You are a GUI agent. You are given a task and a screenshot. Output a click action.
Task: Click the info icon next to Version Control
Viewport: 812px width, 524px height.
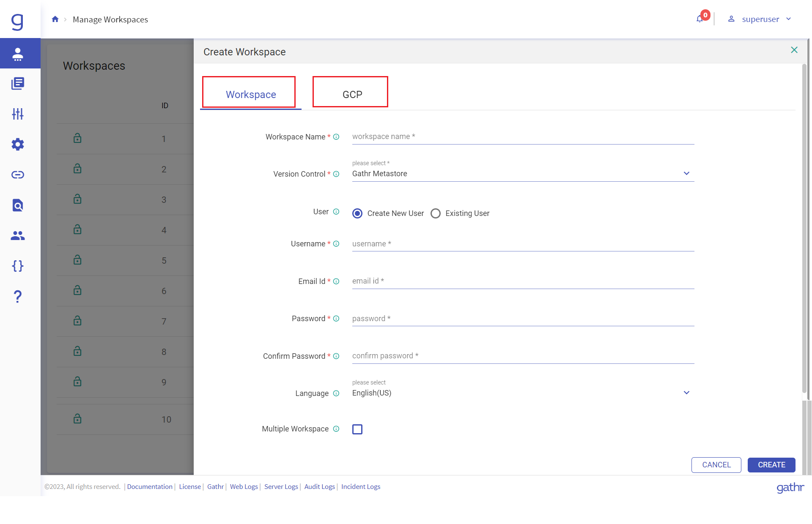[x=336, y=174]
